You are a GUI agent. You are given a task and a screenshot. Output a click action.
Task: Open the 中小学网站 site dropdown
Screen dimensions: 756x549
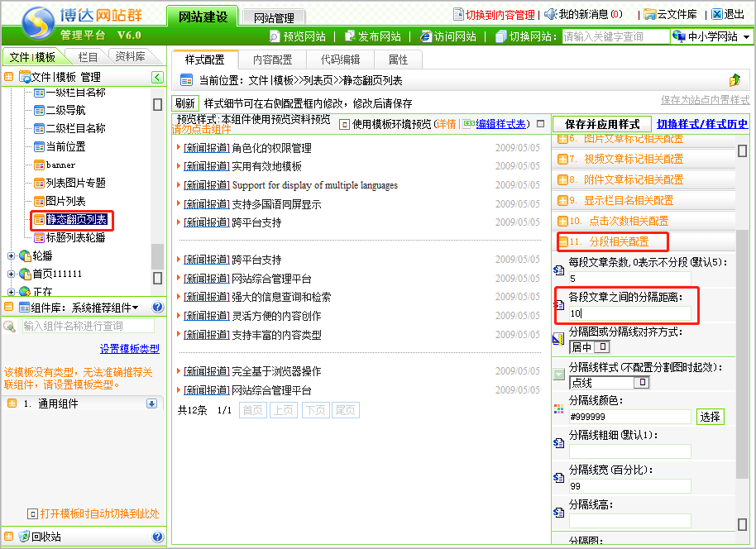coord(711,36)
